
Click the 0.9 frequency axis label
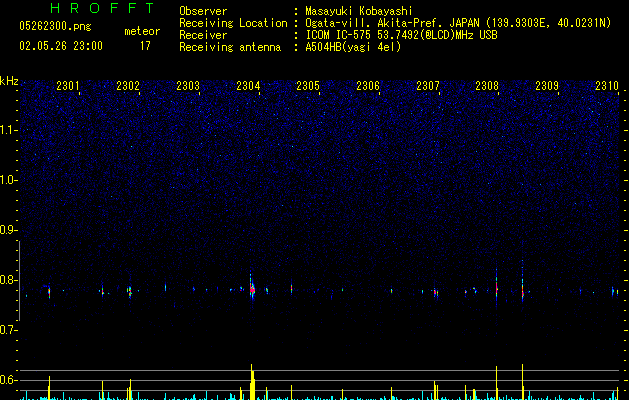tap(9, 230)
